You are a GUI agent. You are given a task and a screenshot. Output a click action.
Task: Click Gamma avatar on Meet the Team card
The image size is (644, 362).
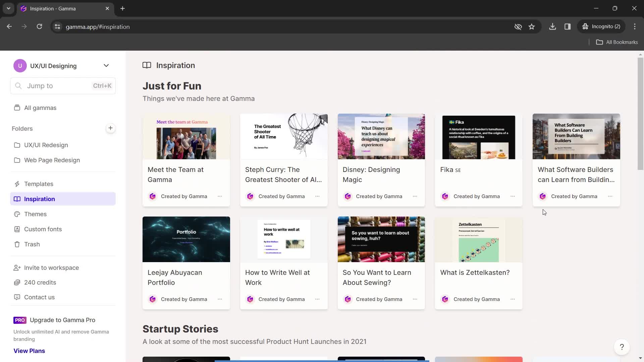coord(153,196)
